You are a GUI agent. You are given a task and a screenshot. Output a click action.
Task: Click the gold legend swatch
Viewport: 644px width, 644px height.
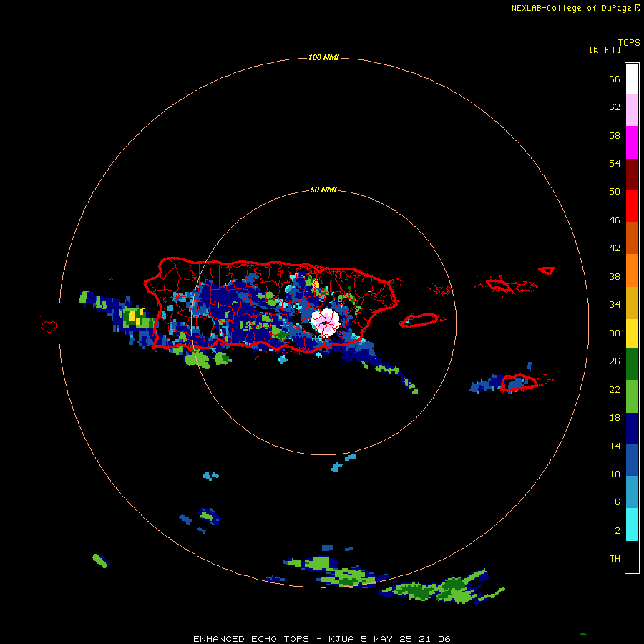tap(632, 303)
